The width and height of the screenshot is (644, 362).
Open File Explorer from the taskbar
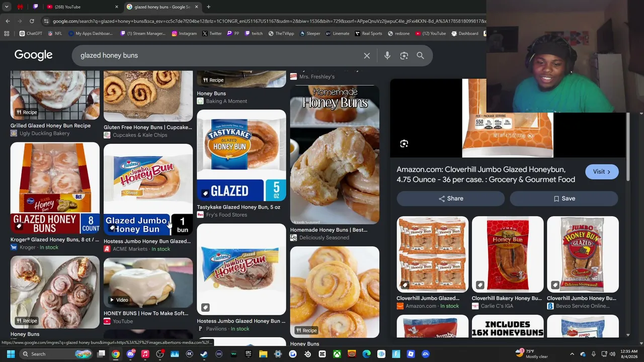tap(263, 354)
